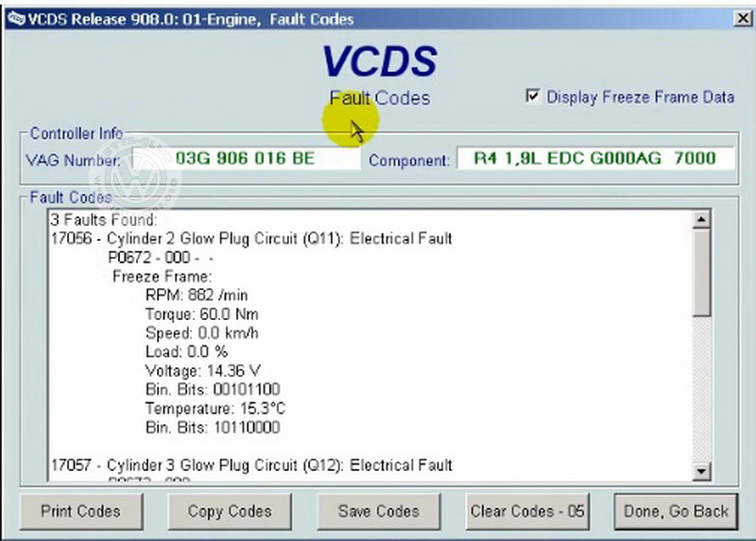Click the Save Codes button
This screenshot has height=541, width=756.
379,511
